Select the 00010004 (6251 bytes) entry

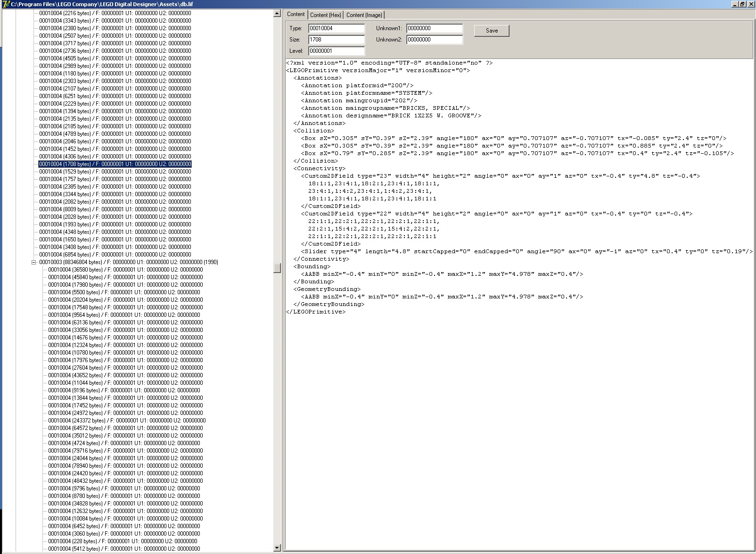[115, 96]
